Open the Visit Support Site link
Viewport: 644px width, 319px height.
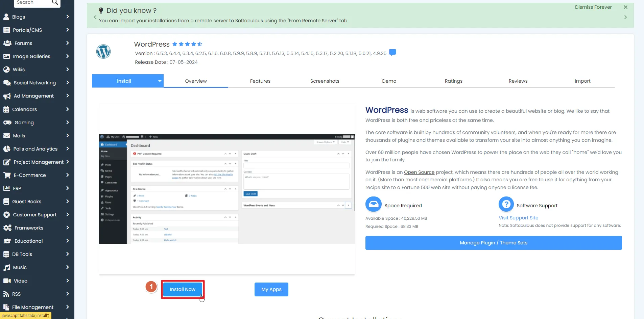(519, 218)
